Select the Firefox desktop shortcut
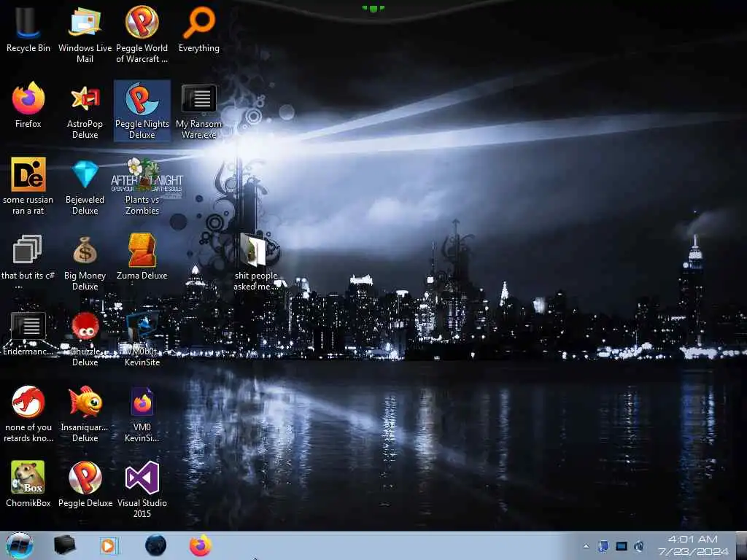The height and width of the screenshot is (560, 747). (28, 106)
